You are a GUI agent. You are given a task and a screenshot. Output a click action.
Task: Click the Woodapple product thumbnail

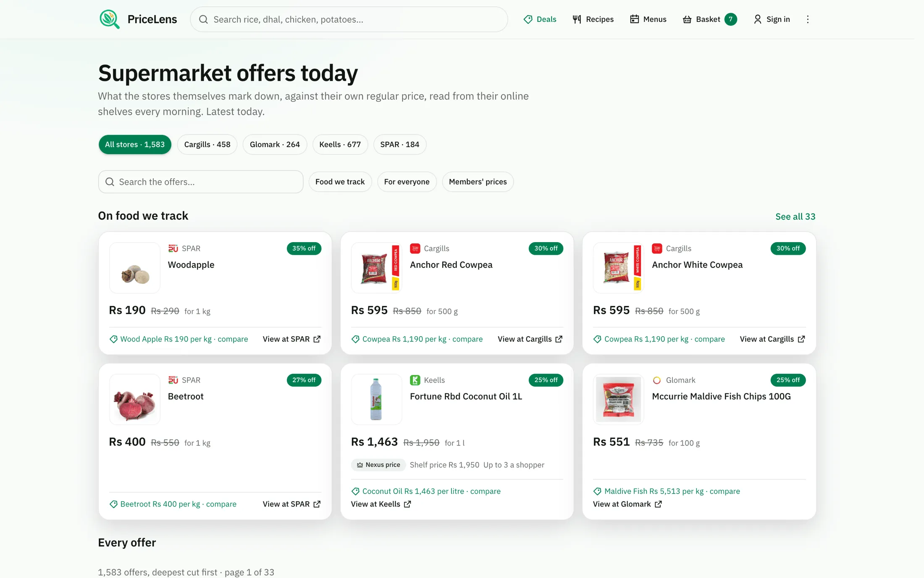click(x=135, y=268)
